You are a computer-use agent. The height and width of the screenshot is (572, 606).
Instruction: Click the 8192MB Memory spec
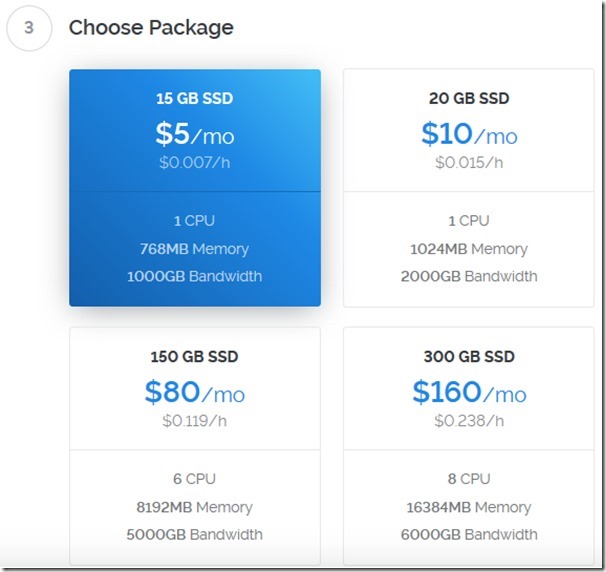tap(194, 507)
